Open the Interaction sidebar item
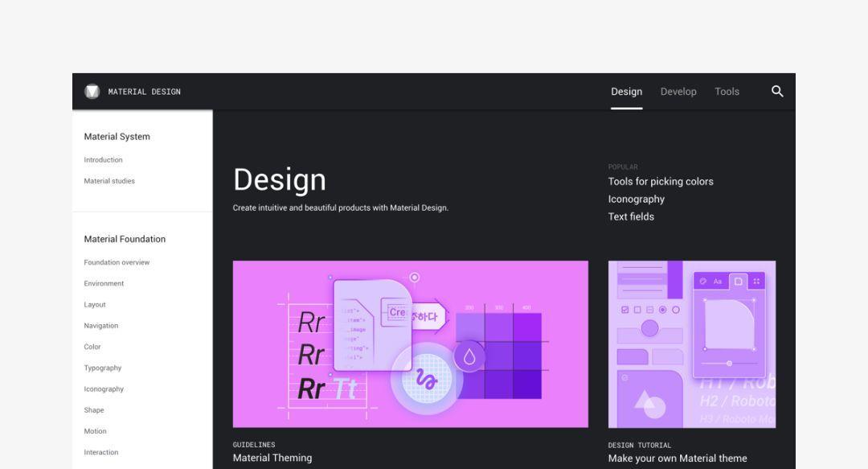 (100, 452)
